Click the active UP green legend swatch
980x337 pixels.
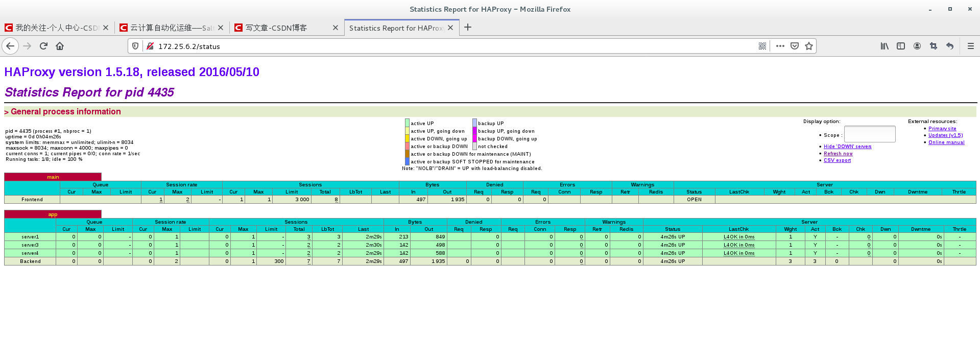point(407,123)
